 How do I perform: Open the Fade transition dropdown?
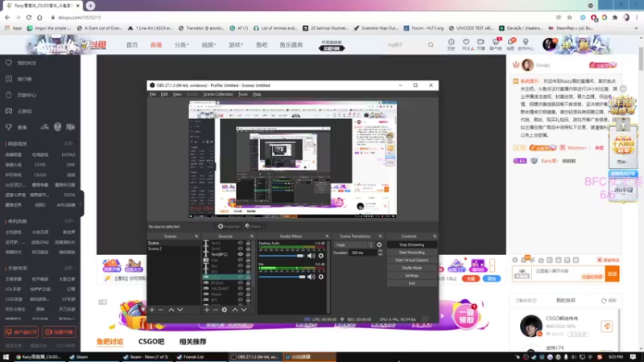tap(354, 245)
